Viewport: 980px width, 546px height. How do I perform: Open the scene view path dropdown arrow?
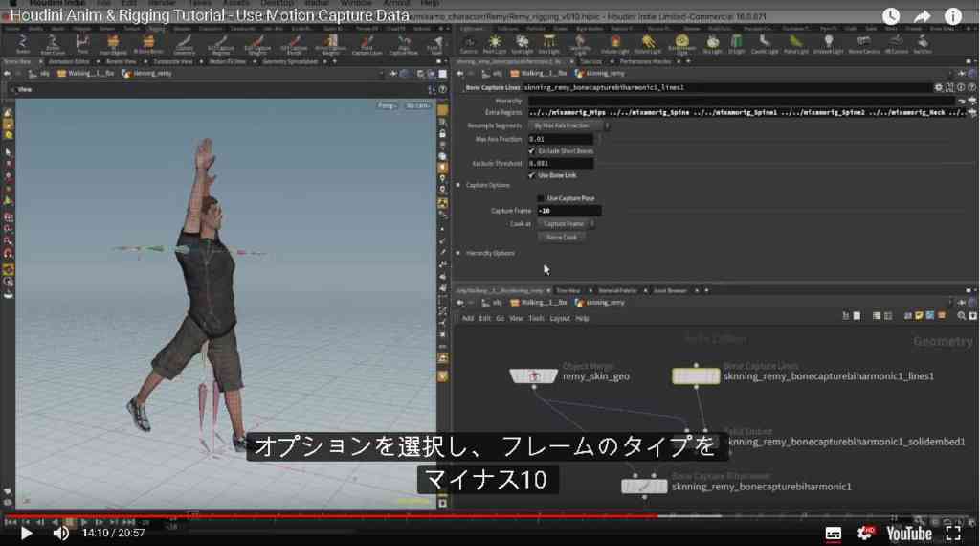(381, 74)
